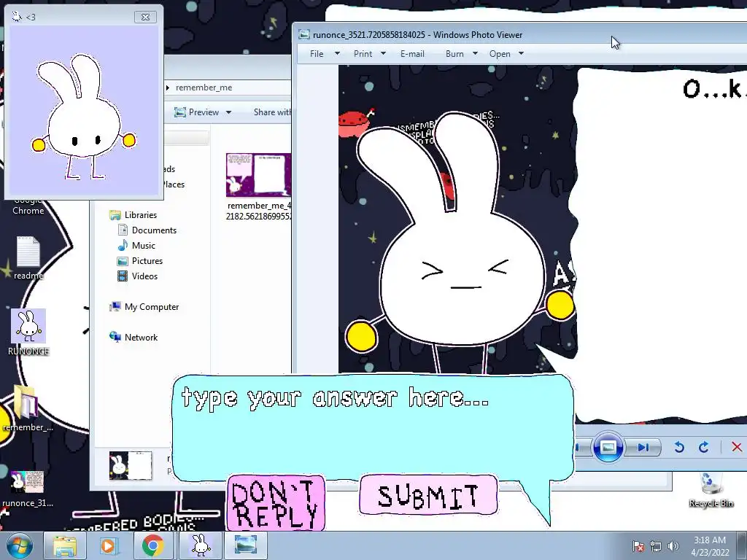
Task: Open Documents library in Explorer
Action: [147, 230]
